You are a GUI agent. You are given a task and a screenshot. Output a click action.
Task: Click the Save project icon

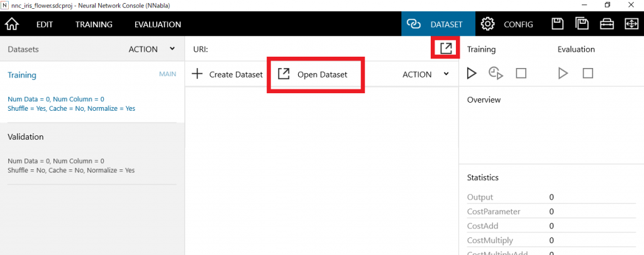pyautogui.click(x=557, y=25)
